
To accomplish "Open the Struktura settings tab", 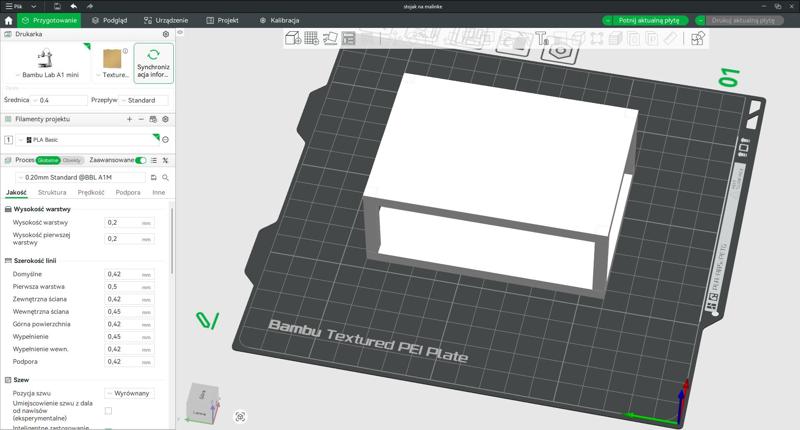I will pos(52,192).
